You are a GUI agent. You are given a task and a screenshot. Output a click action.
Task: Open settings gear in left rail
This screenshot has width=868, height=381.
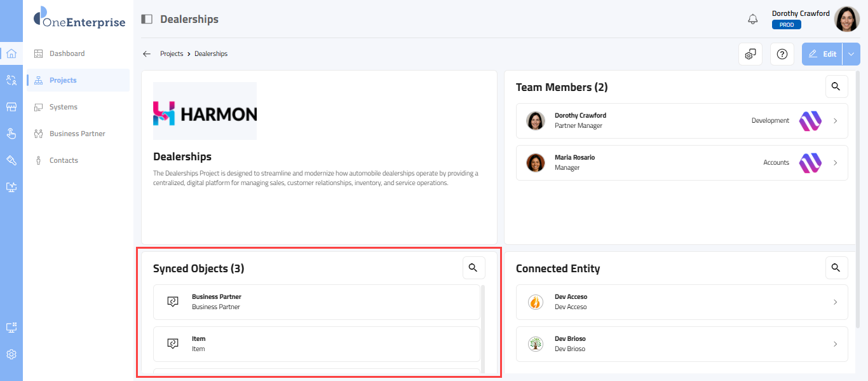coord(11,354)
